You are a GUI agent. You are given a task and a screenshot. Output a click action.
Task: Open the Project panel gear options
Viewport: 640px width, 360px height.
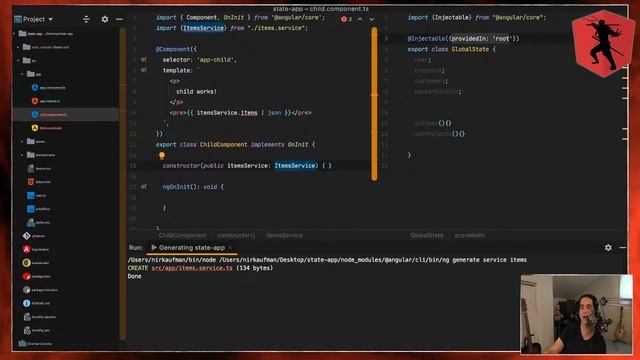click(105, 19)
